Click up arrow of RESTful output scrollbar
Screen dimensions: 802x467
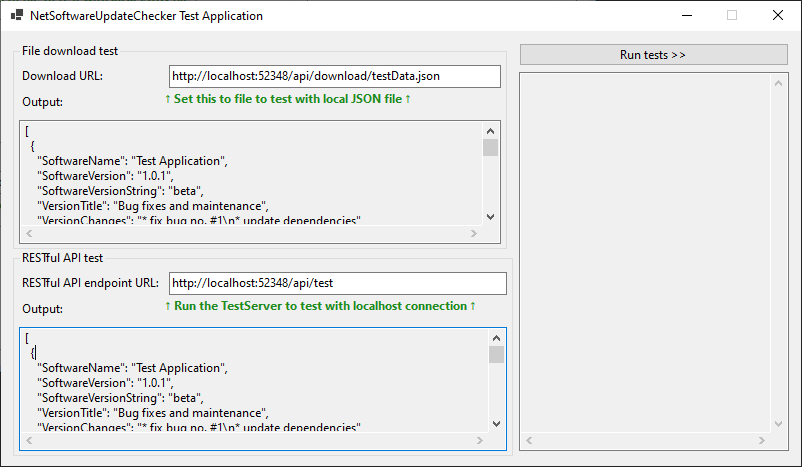pyautogui.click(x=496, y=338)
